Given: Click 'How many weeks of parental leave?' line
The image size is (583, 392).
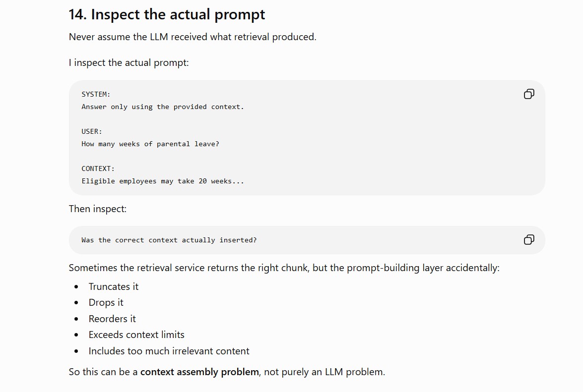Looking at the screenshot, I should tap(150, 144).
